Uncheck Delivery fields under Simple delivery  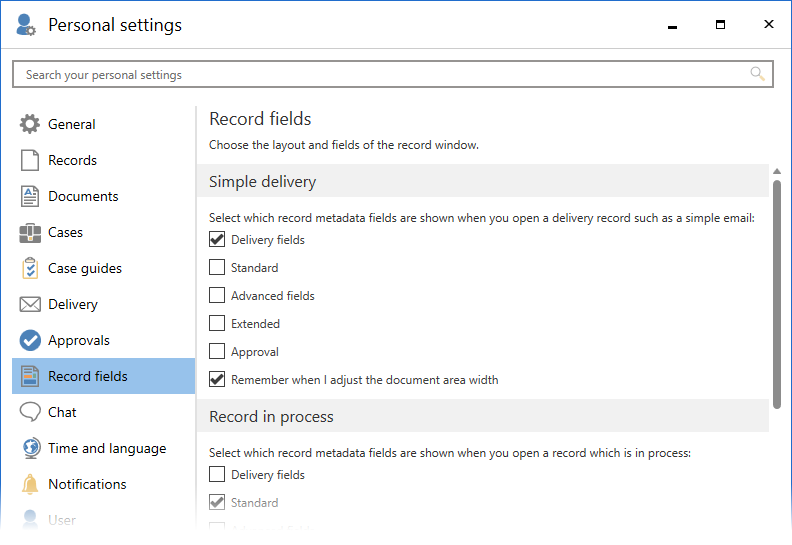[217, 240]
